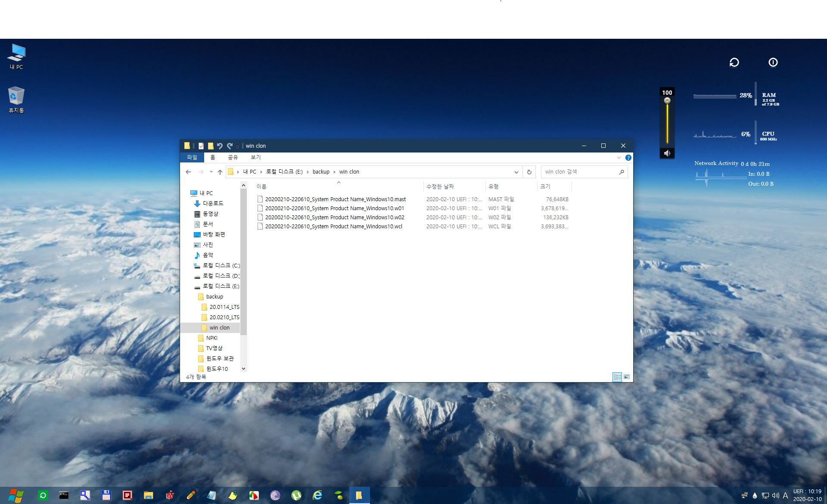Screen dimensions: 827x504
Task: Click tray volume speaker icon
Action: (775, 495)
